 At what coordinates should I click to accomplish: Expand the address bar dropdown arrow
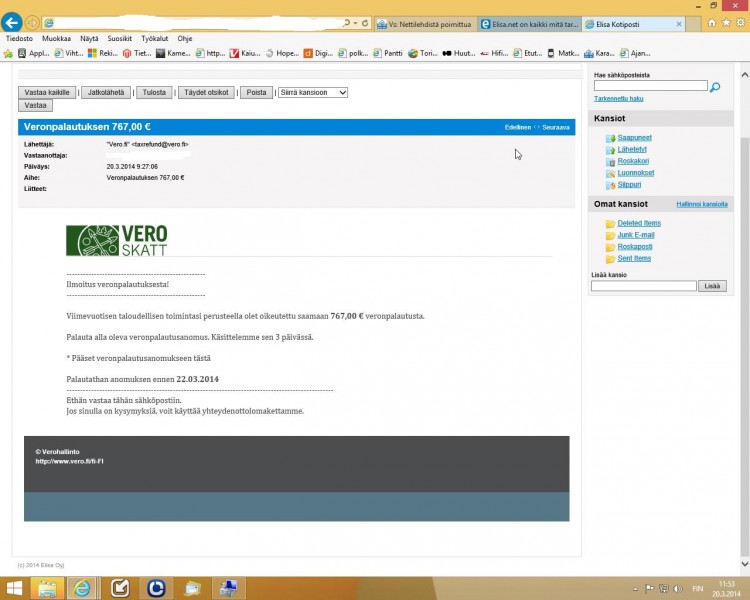(353, 23)
